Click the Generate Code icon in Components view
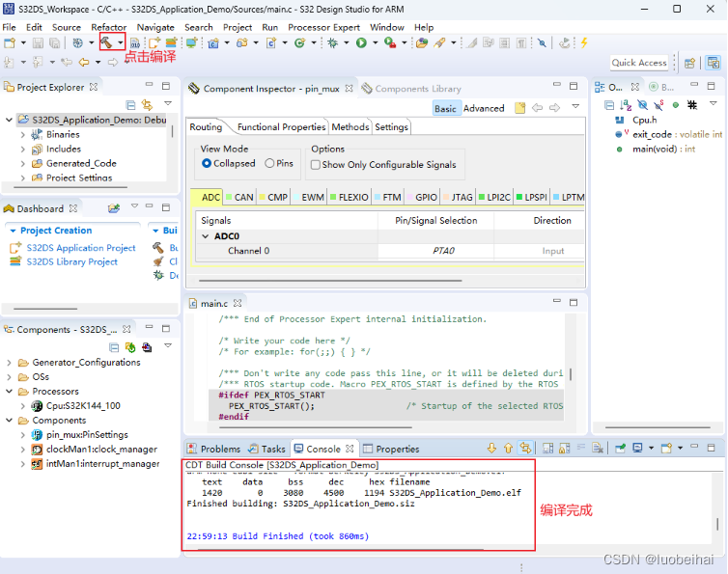This screenshot has height=574, width=728. click(130, 347)
